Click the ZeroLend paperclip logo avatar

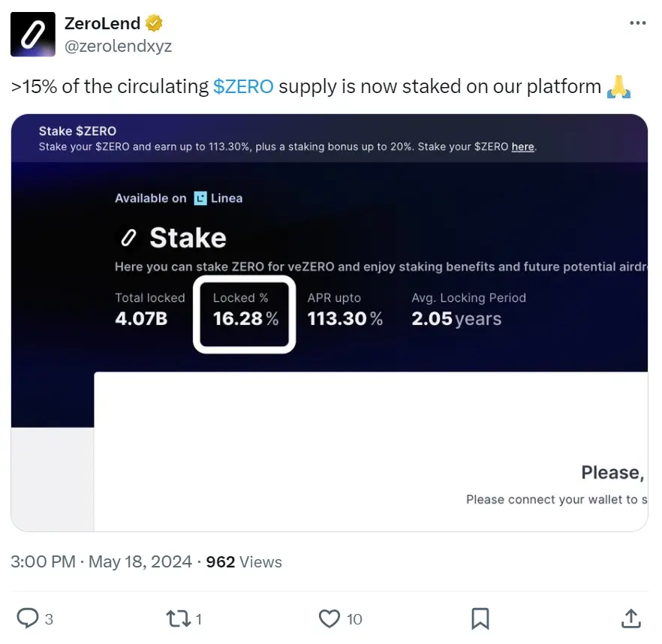click(32, 35)
